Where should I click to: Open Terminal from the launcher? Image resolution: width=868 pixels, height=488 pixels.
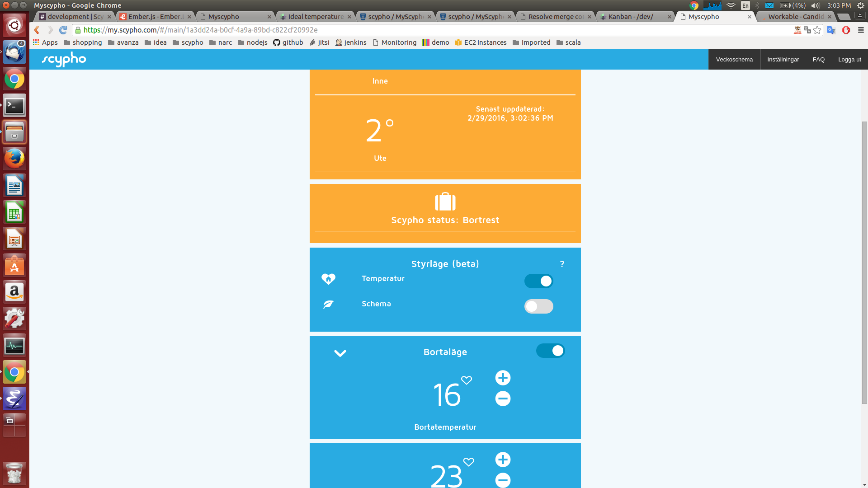pyautogui.click(x=14, y=105)
